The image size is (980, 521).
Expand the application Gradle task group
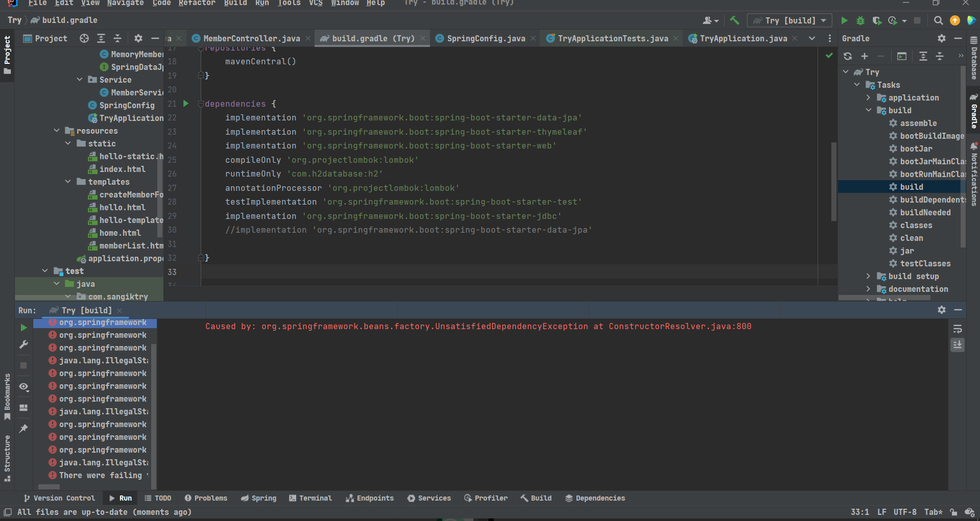868,97
